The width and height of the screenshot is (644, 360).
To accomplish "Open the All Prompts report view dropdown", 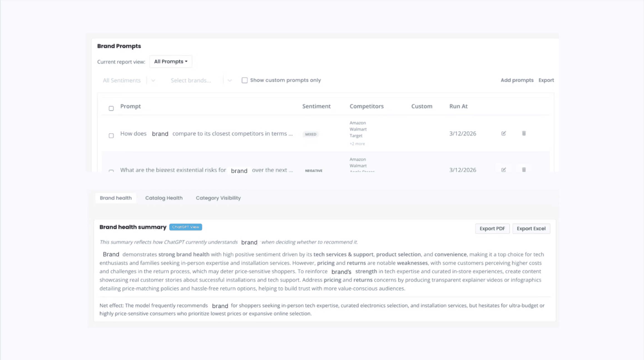I will (x=171, y=61).
